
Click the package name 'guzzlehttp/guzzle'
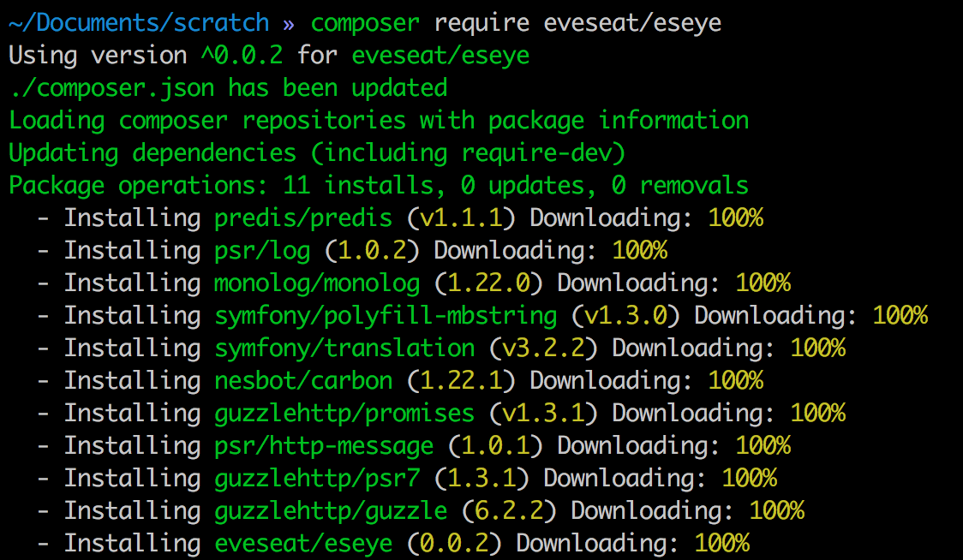[331, 511]
